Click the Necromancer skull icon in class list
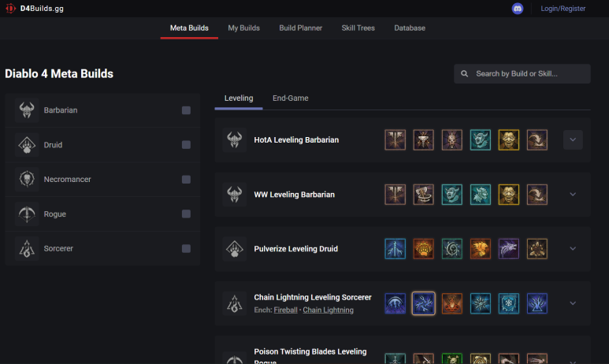This screenshot has height=364, width=609. coord(27,179)
